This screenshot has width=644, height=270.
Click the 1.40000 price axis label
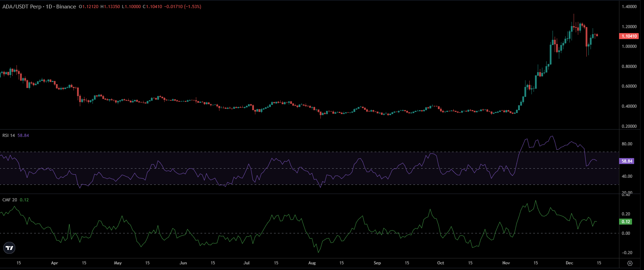pyautogui.click(x=629, y=7)
